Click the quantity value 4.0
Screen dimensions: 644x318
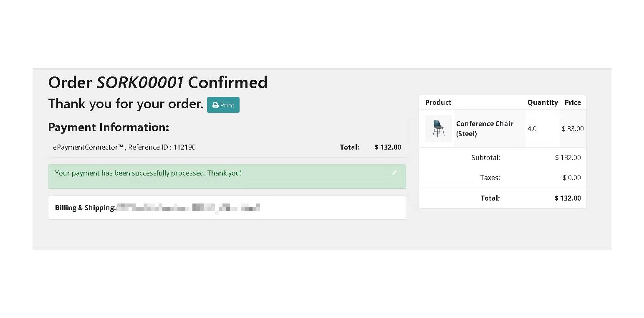[x=532, y=129]
